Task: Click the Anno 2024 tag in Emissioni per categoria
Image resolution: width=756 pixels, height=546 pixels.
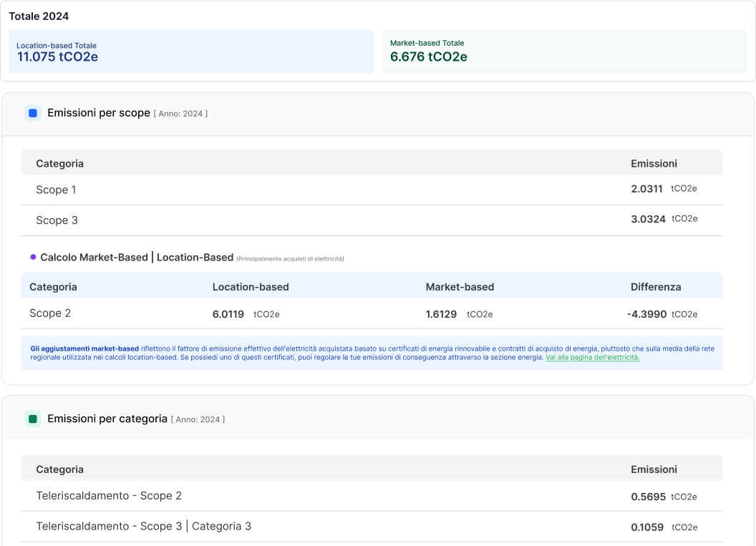Action: click(198, 419)
